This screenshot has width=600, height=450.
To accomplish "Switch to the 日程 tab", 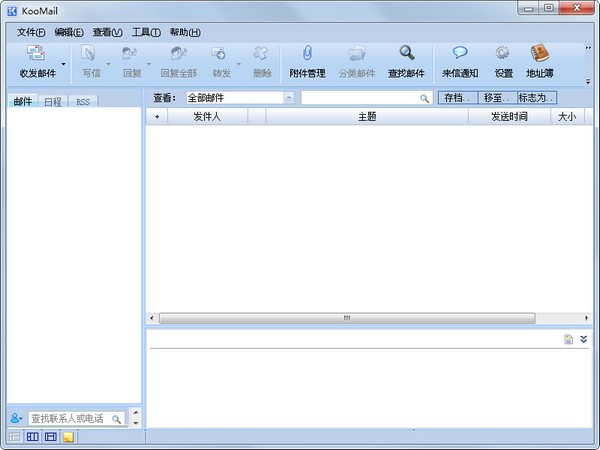I will pyautogui.click(x=52, y=102).
